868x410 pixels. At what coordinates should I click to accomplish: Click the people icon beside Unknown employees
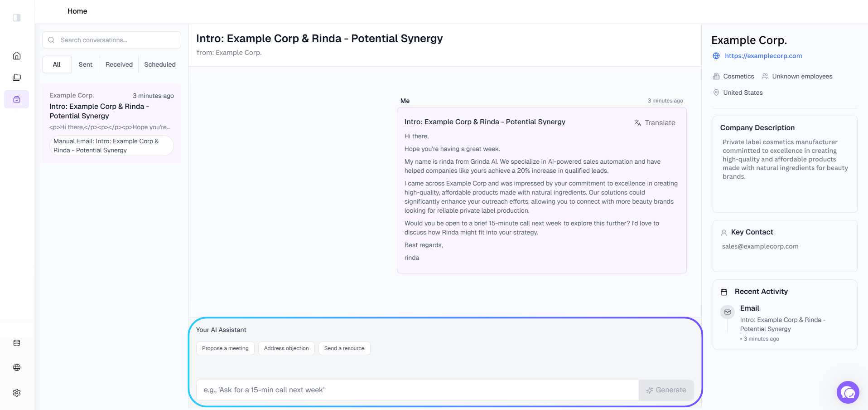click(765, 76)
